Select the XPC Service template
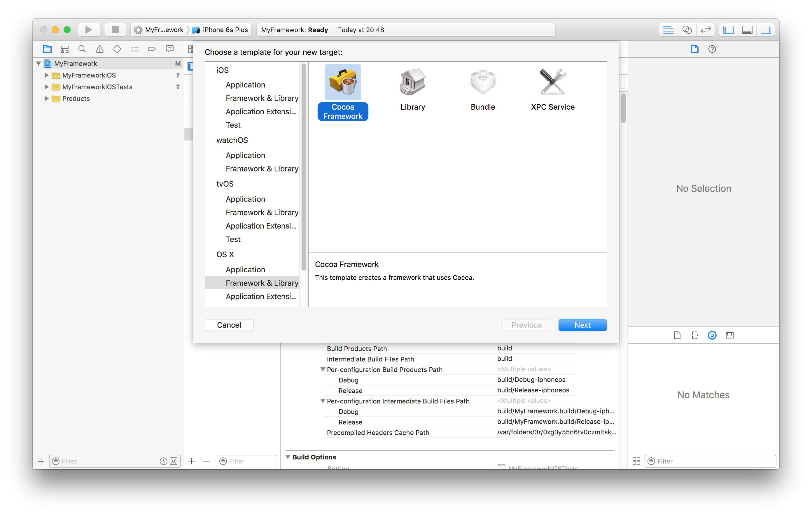This screenshot has height=516, width=812. [552, 89]
